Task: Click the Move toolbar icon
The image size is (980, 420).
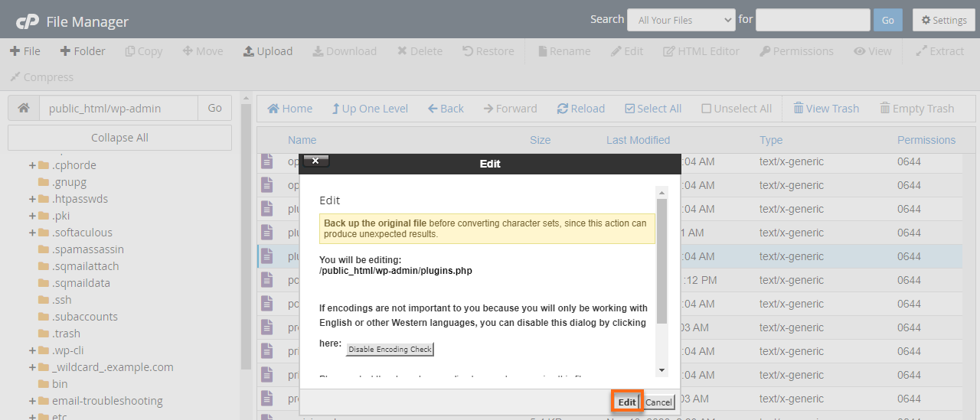Action: [203, 51]
